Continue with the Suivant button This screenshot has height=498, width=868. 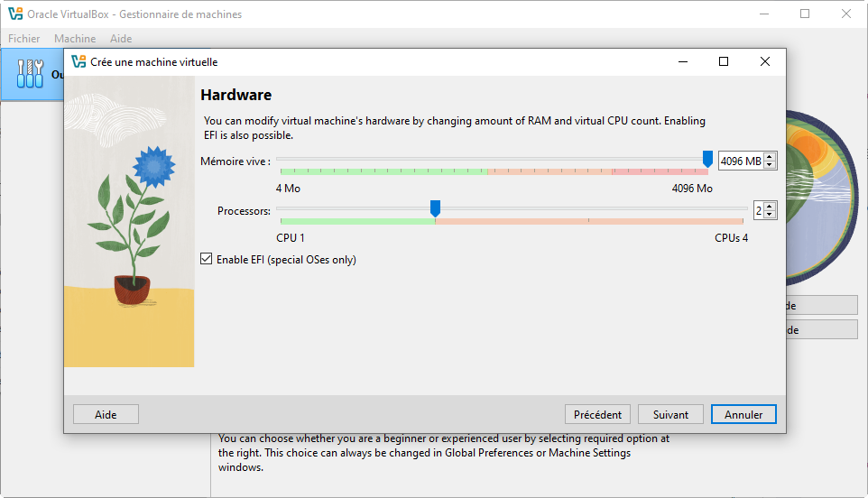(670, 414)
